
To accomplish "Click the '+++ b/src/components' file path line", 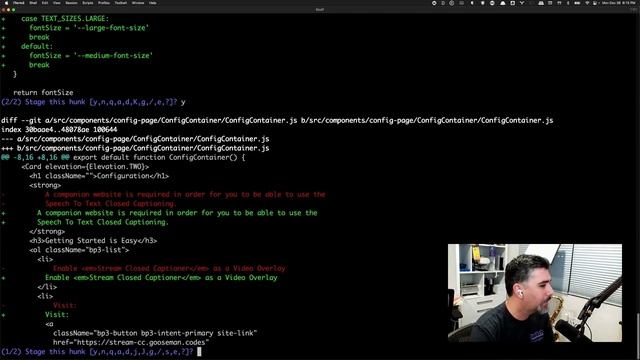I will [x=135, y=148].
